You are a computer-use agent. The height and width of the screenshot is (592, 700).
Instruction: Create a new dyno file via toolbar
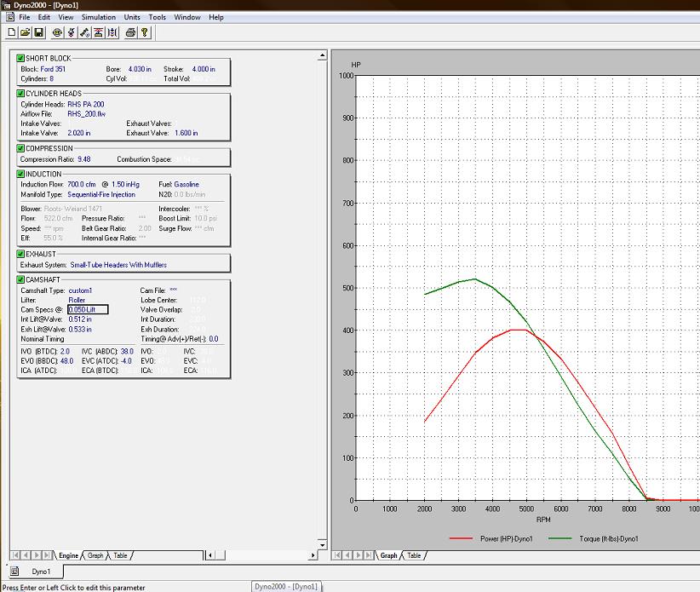pyautogui.click(x=12, y=32)
